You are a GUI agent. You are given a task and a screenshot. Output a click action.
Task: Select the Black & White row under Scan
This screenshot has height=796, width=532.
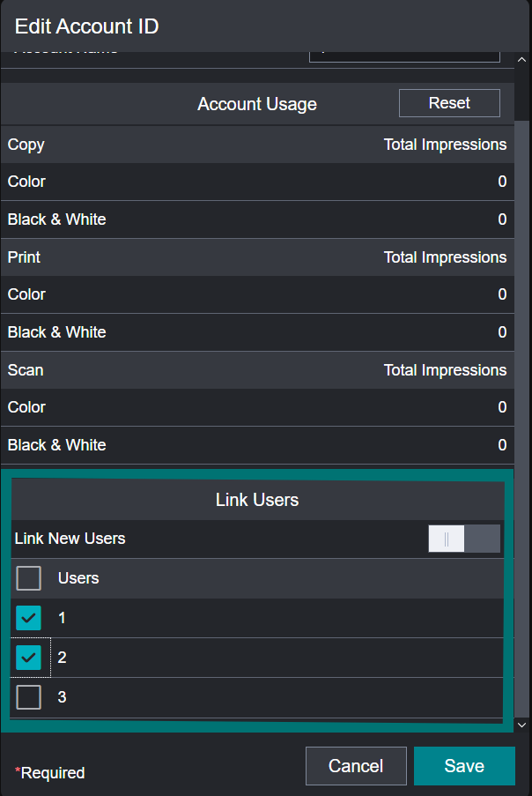tap(257, 445)
